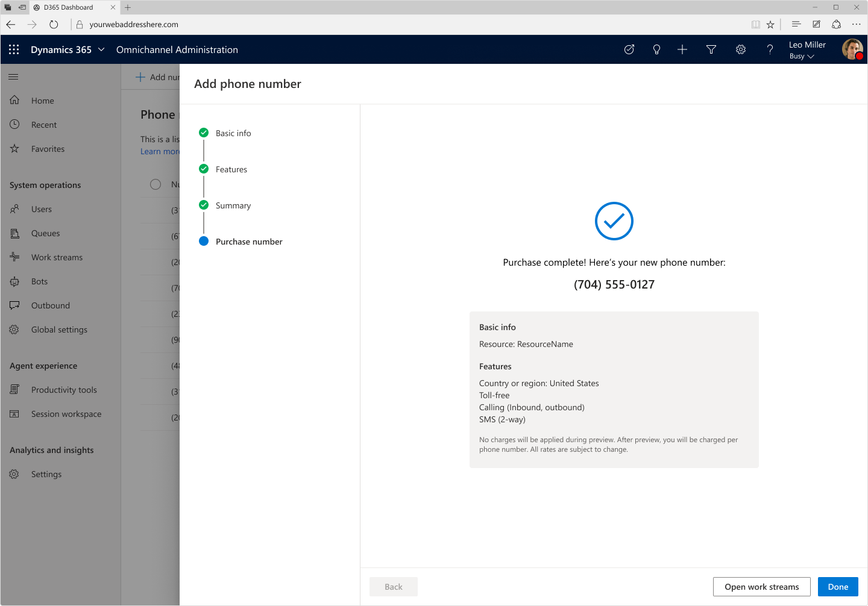The height and width of the screenshot is (606, 868).
Task: Click the Global settings gear icon
Action: point(14,329)
